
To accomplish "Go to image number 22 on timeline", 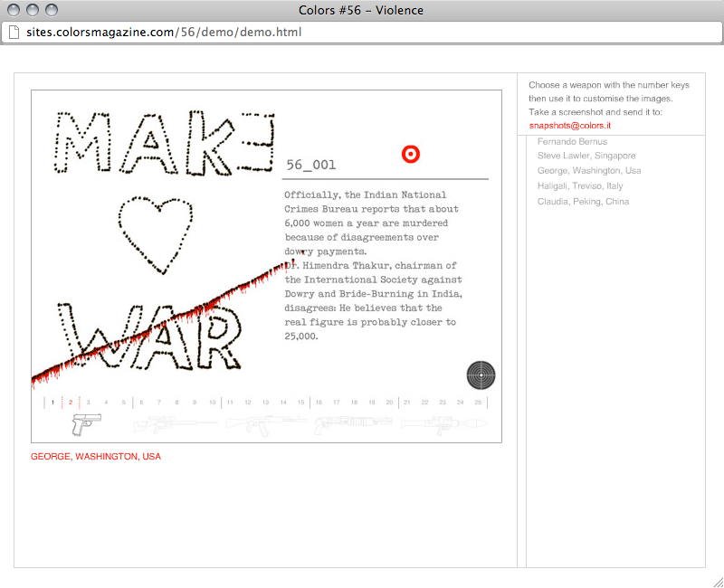I will (424, 403).
